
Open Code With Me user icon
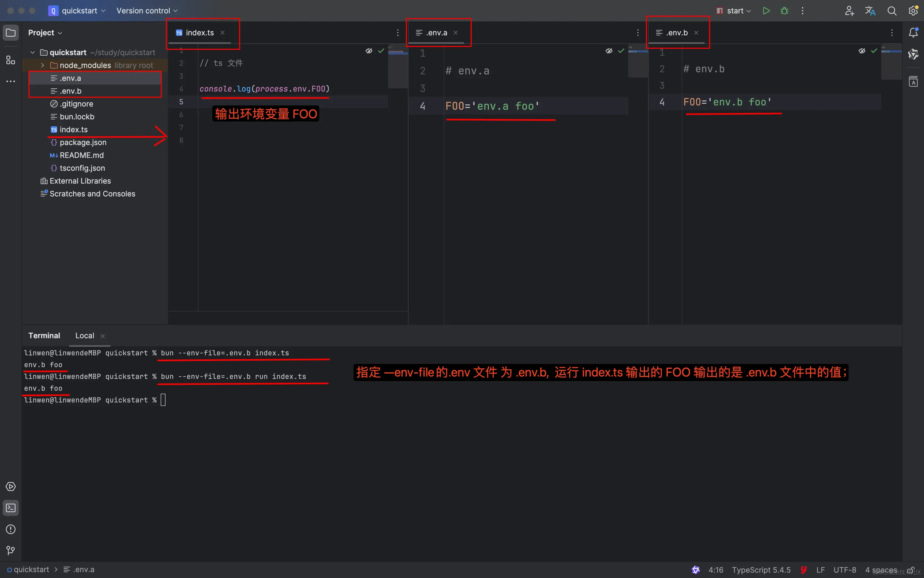point(849,11)
